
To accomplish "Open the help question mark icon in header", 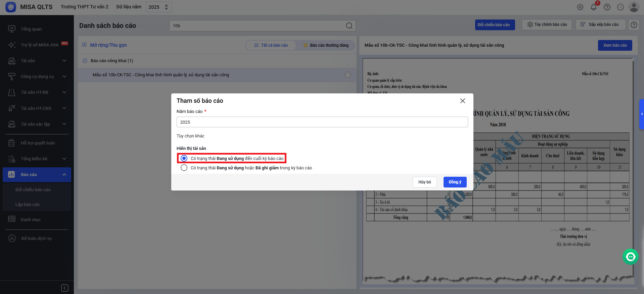I will 607,7.
